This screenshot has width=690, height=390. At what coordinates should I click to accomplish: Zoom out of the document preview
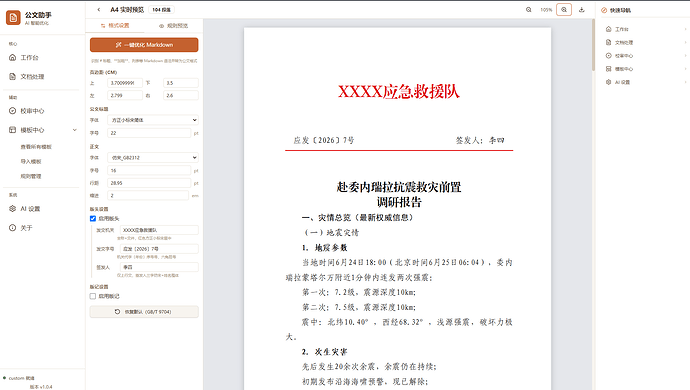click(x=529, y=10)
